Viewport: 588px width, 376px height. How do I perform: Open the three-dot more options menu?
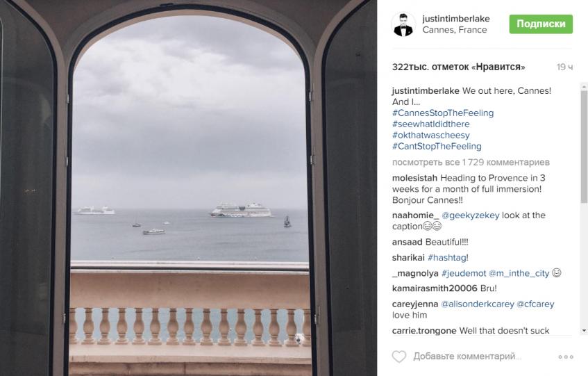tap(566, 357)
